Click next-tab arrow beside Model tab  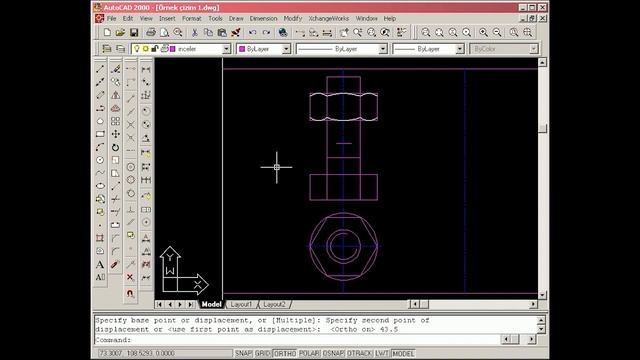pyautogui.click(x=180, y=304)
